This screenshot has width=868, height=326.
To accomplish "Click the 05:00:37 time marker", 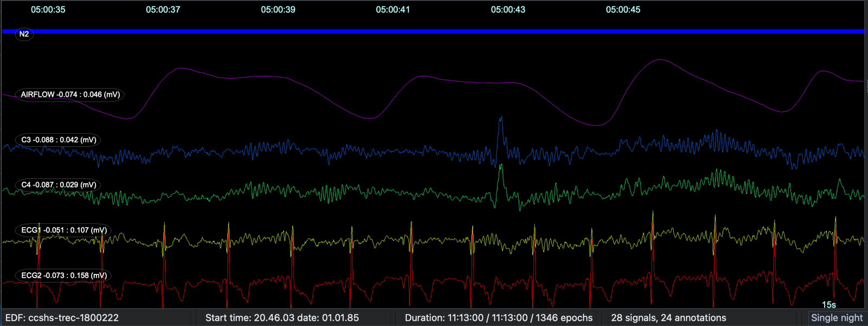I will 163,10.
